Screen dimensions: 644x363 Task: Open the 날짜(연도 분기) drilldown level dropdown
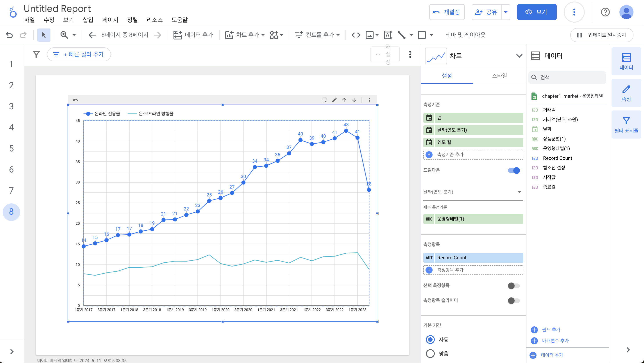(x=472, y=192)
